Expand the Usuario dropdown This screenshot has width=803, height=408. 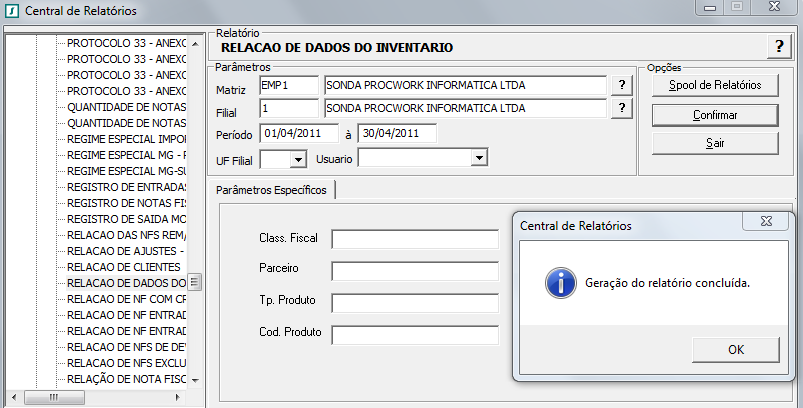tap(478, 158)
